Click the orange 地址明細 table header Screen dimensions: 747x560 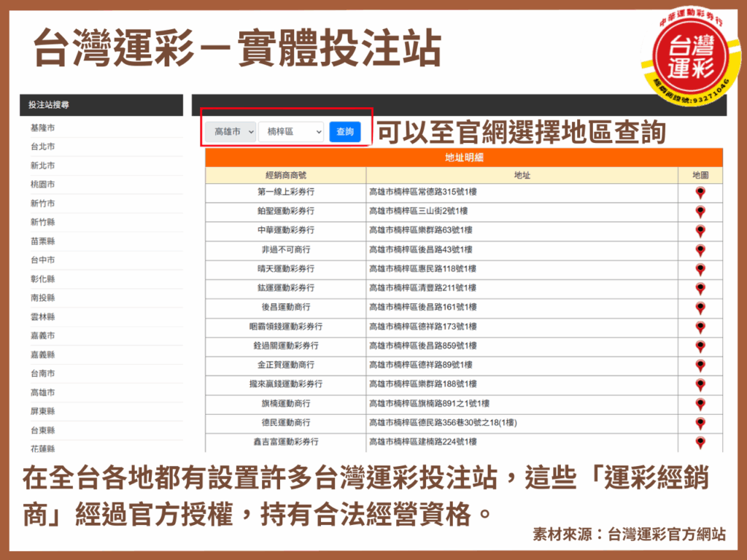pyautogui.click(x=464, y=157)
